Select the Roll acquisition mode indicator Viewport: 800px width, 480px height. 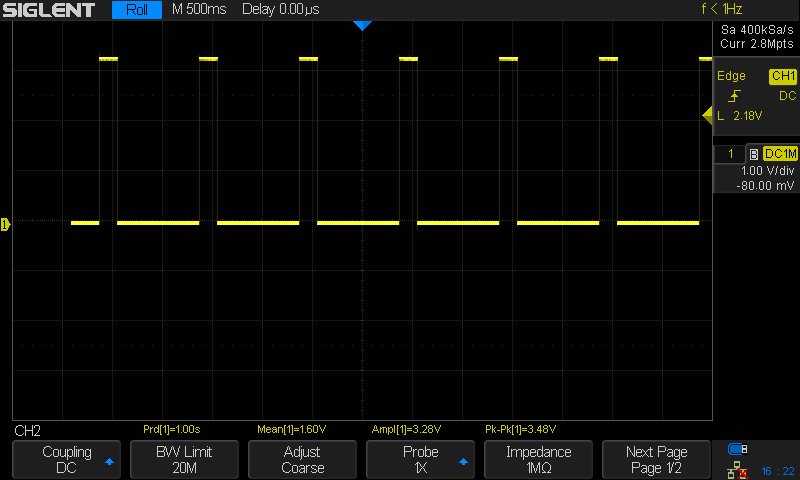137,10
